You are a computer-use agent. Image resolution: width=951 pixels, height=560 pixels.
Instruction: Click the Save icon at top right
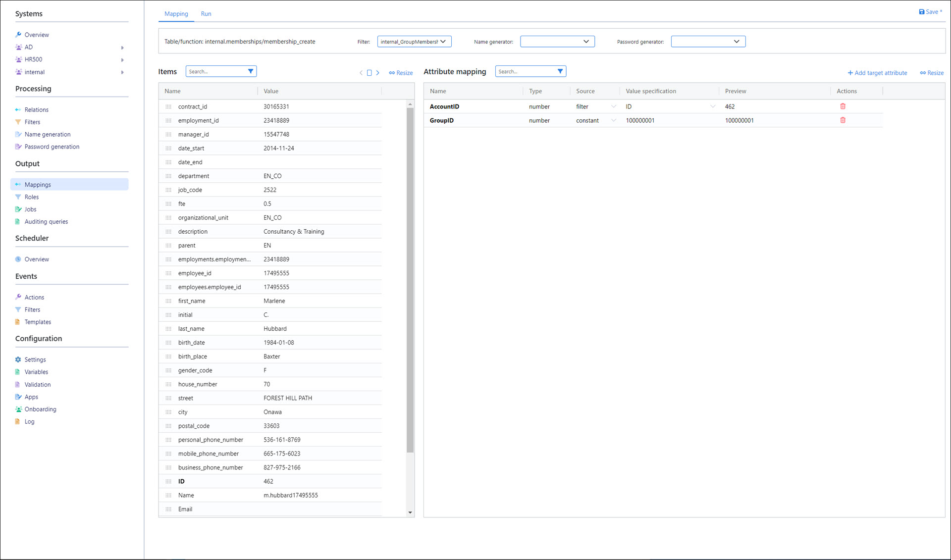[x=922, y=12]
